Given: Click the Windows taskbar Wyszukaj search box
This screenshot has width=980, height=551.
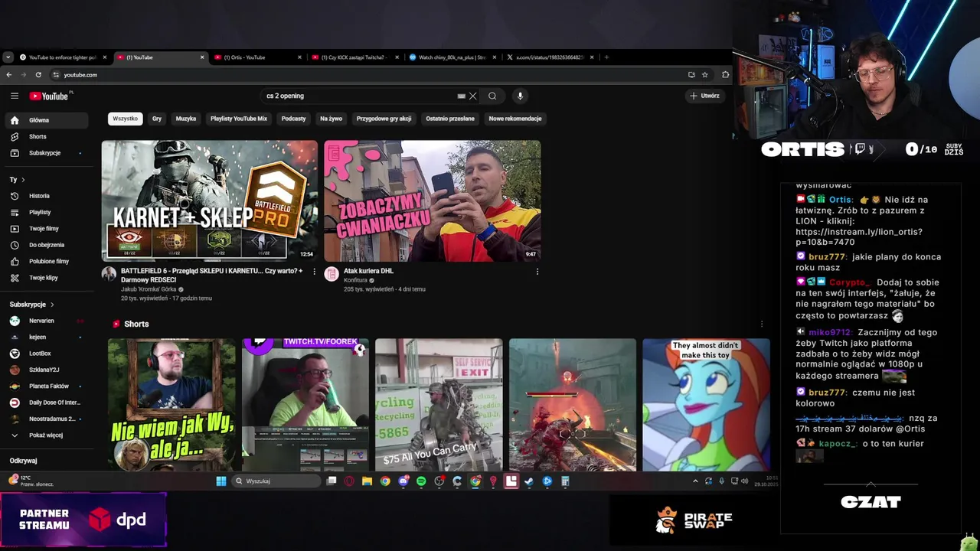Looking at the screenshot, I should [x=276, y=481].
